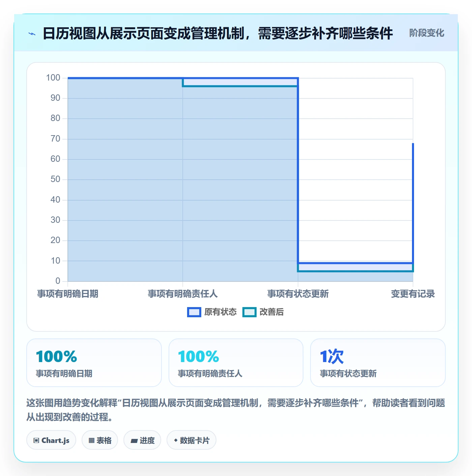Select the Chart.js tag
Viewport: 472px width, 476px height.
[x=51, y=440]
